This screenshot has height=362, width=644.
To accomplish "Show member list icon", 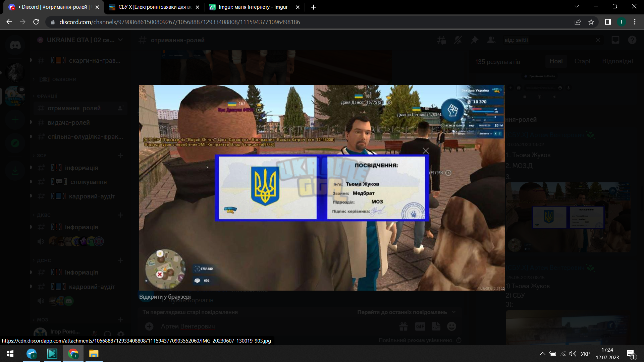I will click(491, 40).
